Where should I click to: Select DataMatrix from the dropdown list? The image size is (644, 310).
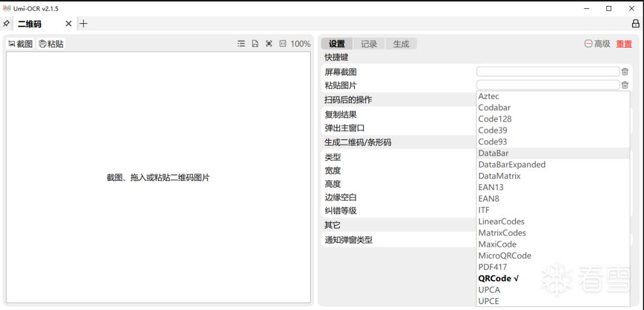coord(499,176)
